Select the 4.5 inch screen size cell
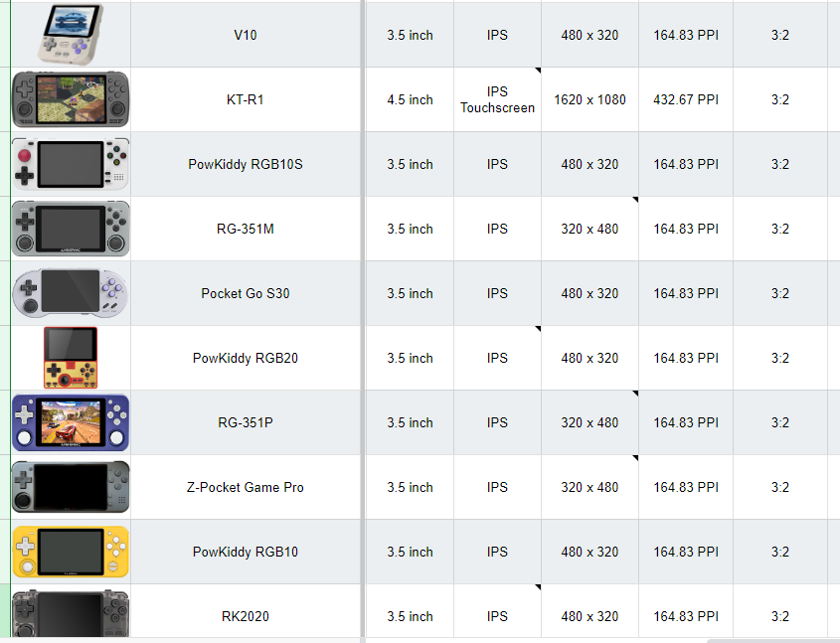840x643 pixels. (410, 99)
